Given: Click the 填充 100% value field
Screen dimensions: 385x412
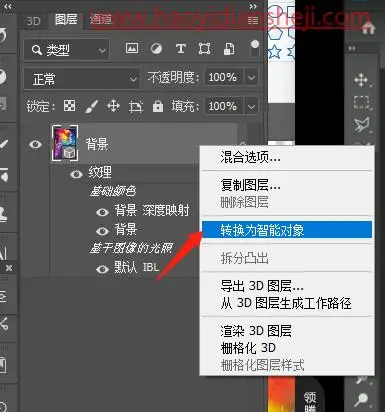Looking at the screenshot, I should (x=223, y=107).
